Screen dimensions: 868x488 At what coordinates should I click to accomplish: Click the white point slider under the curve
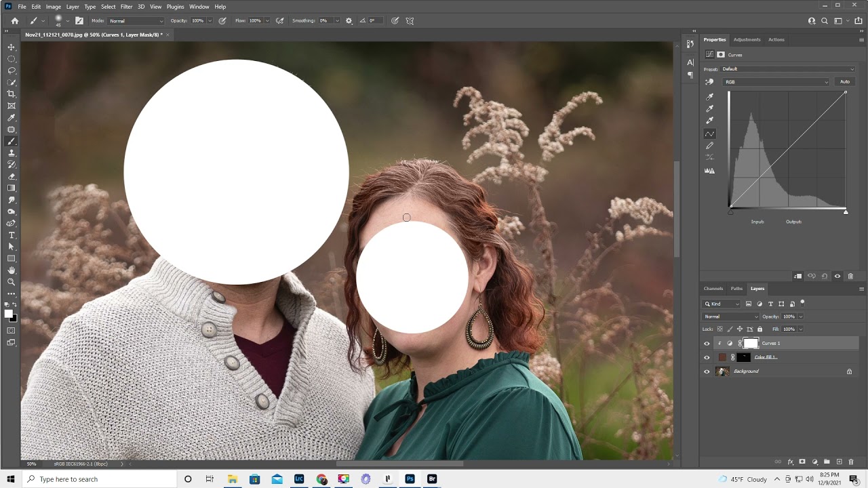pyautogui.click(x=846, y=212)
